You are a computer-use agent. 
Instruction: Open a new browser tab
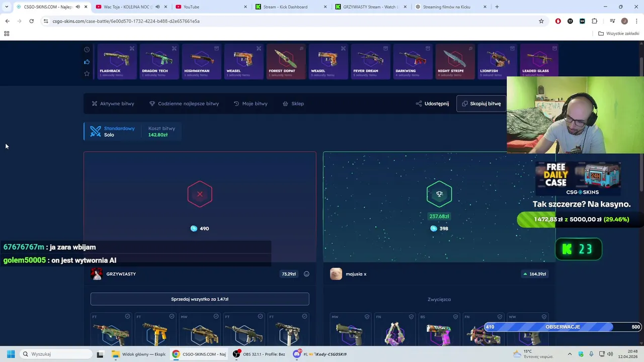[x=497, y=7]
